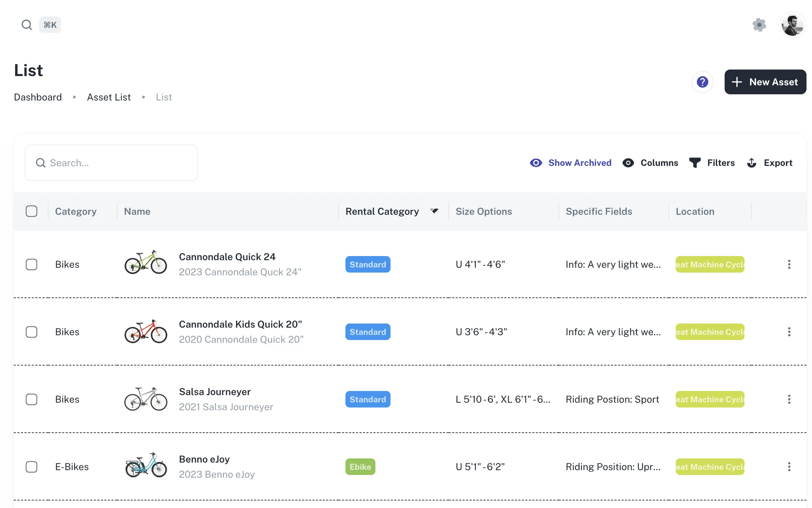Click the New Asset button
812x508 pixels.
coord(766,82)
